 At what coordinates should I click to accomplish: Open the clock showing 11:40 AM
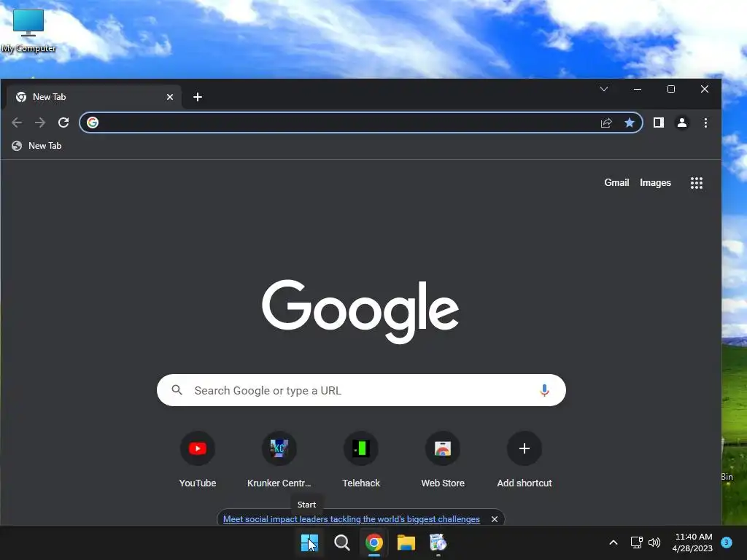point(693,542)
